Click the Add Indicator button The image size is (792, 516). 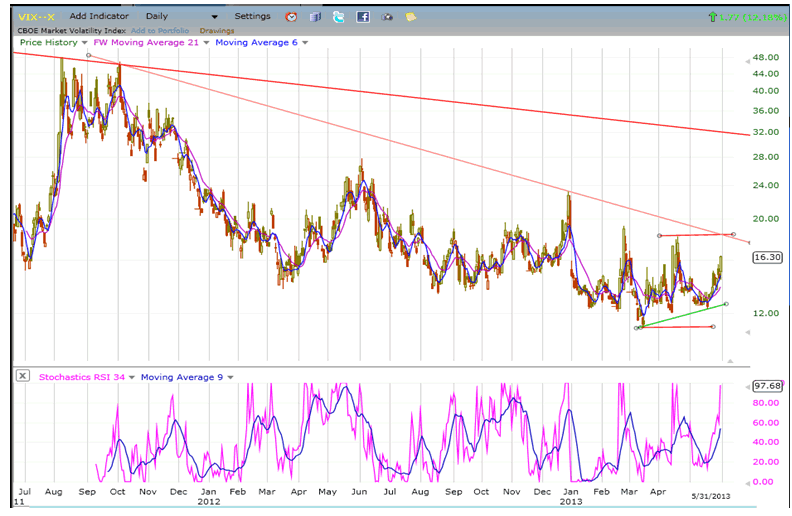coord(100,17)
